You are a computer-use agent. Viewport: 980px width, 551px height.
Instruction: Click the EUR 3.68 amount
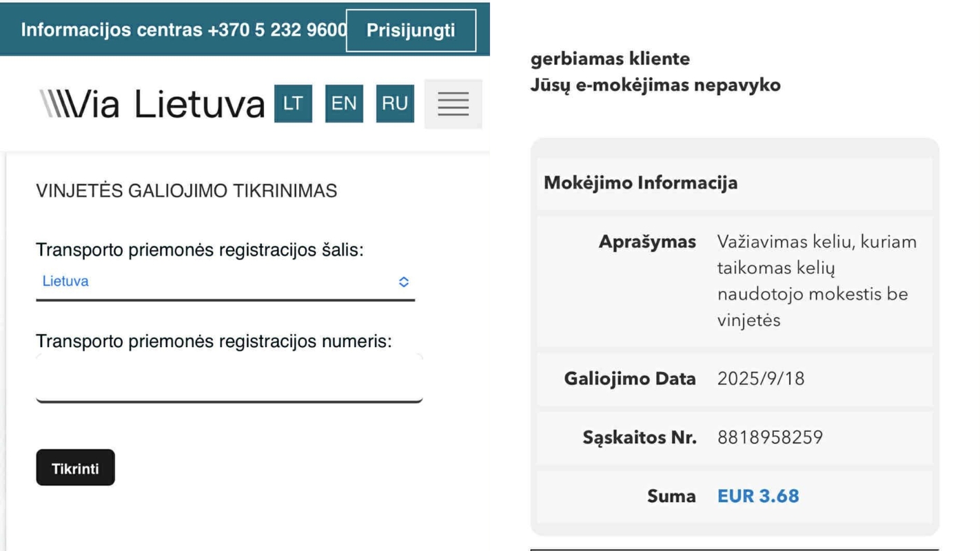(758, 496)
